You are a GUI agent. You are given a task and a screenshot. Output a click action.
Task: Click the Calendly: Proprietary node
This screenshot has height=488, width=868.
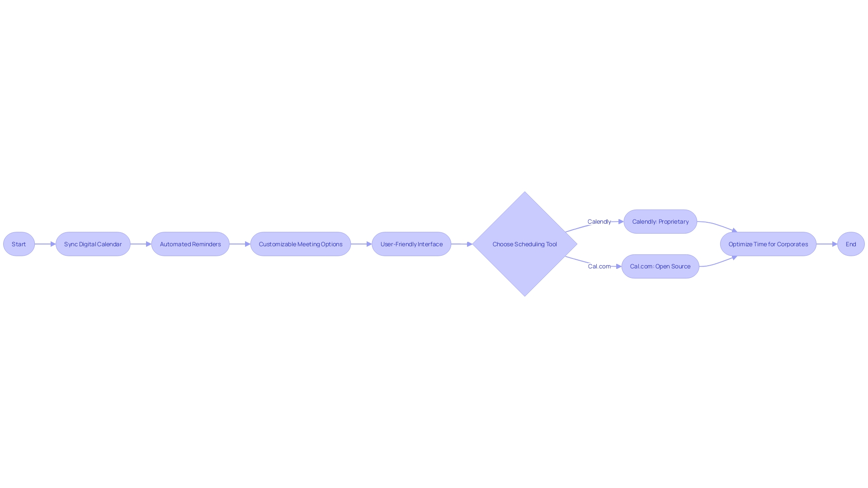click(x=660, y=221)
